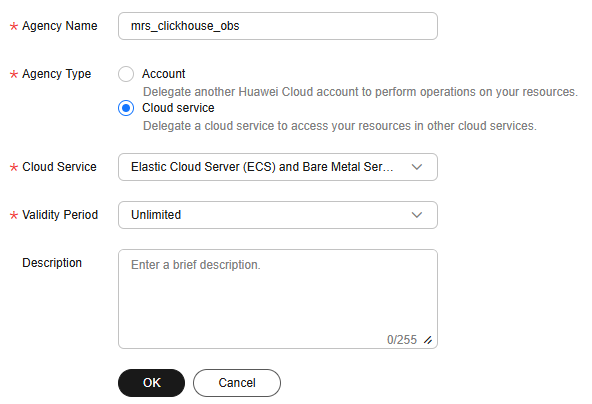
Task: Focus the mrs_clickhouse_obs agency name field
Action: pyautogui.click(x=278, y=26)
